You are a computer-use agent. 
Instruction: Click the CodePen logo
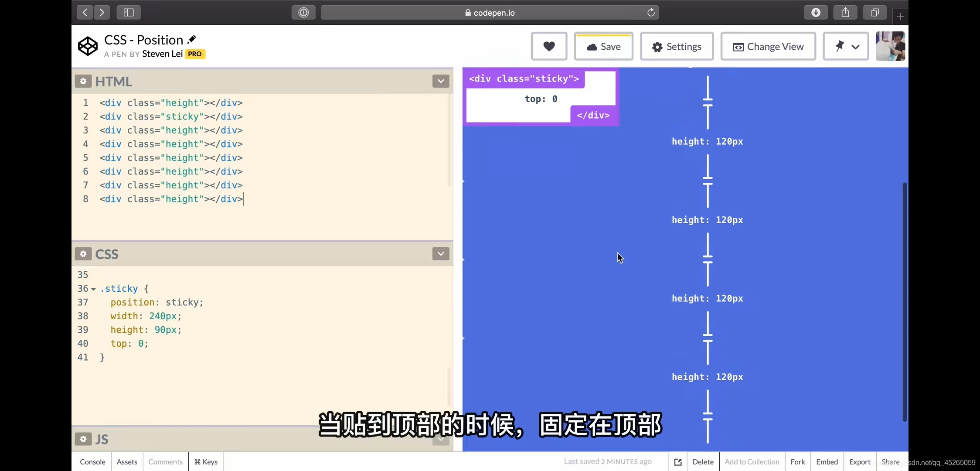(88, 46)
